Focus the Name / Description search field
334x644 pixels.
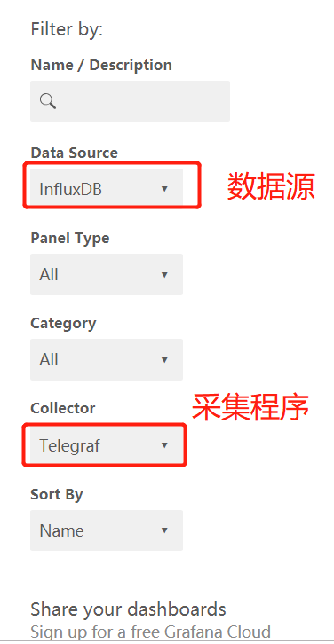point(130,101)
